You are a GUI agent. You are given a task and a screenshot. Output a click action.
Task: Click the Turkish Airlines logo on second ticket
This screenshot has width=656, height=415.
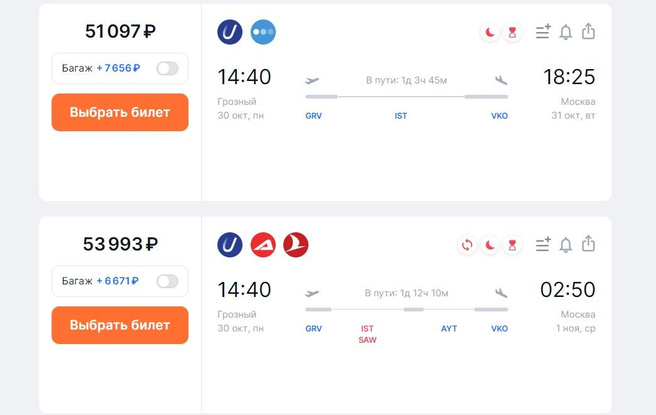point(296,245)
